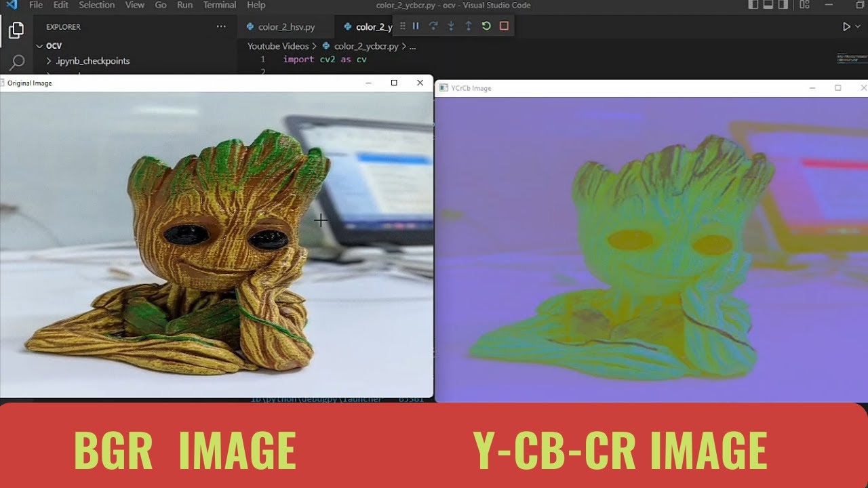Stop the debug session
The width and height of the screenshot is (868, 488).
point(504,26)
